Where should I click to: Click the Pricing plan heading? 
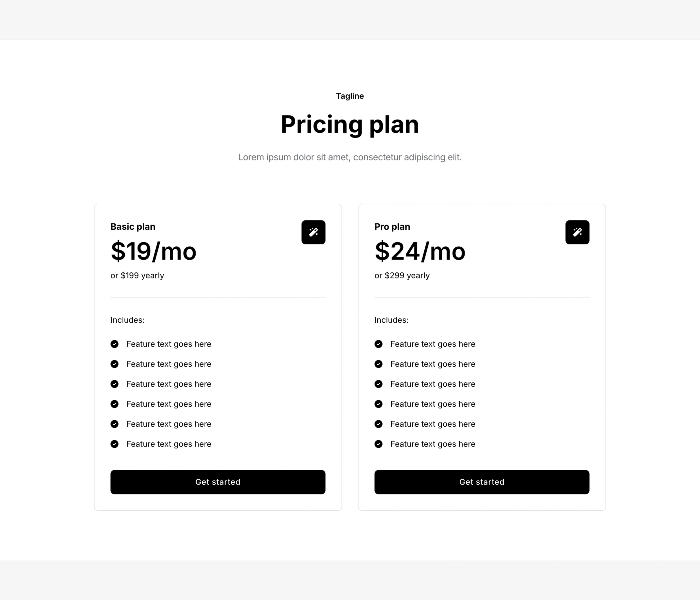tap(350, 124)
